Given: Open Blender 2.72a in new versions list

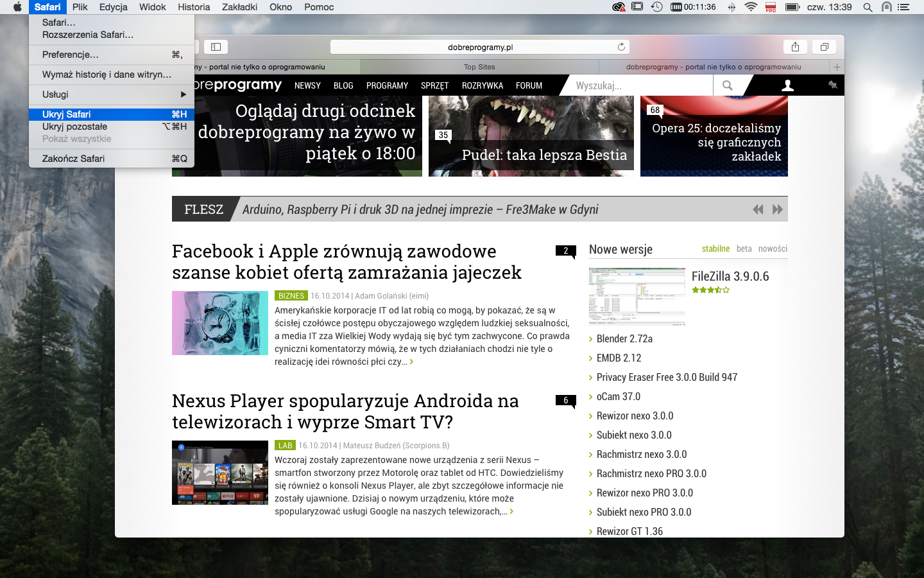Looking at the screenshot, I should point(624,338).
